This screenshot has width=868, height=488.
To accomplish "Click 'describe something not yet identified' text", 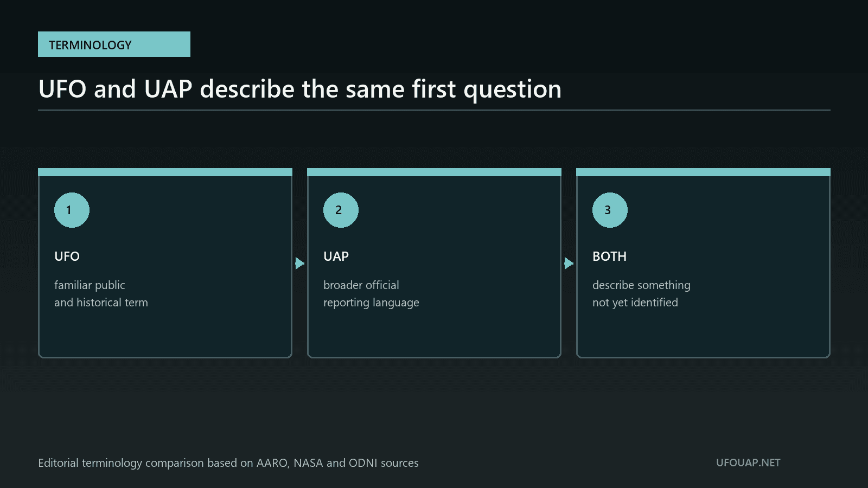I will [641, 293].
